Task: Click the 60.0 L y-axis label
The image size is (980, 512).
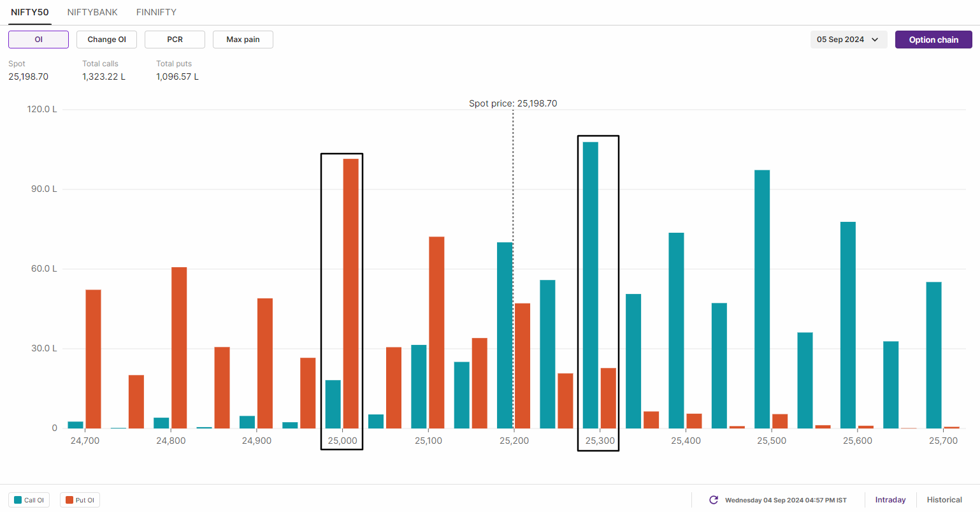Action: pos(44,268)
